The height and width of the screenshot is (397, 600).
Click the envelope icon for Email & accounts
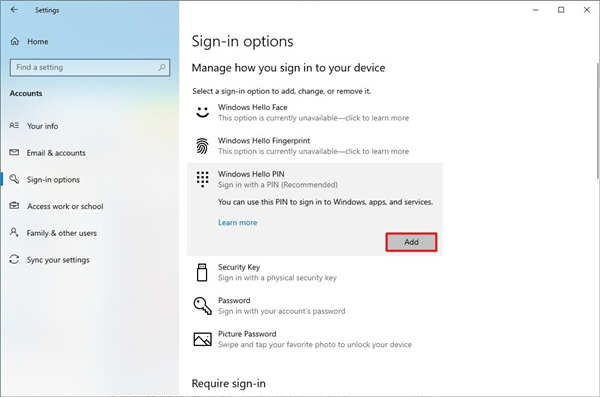(14, 152)
